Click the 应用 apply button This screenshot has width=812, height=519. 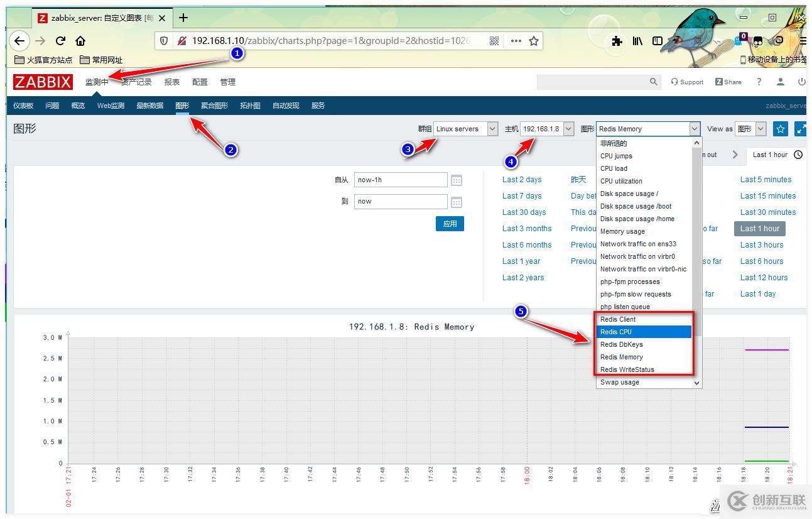(x=450, y=224)
